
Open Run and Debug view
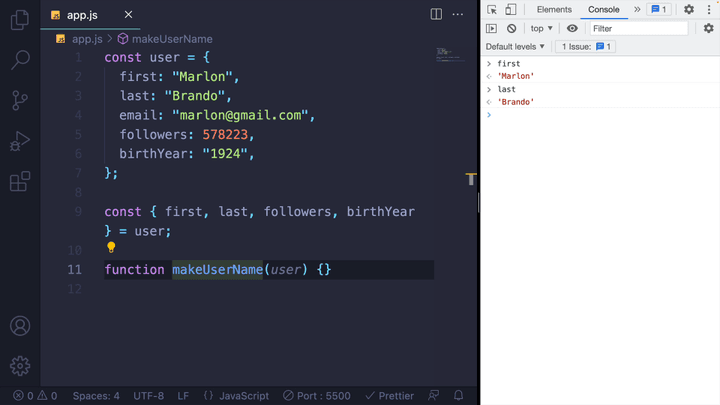click(x=20, y=142)
